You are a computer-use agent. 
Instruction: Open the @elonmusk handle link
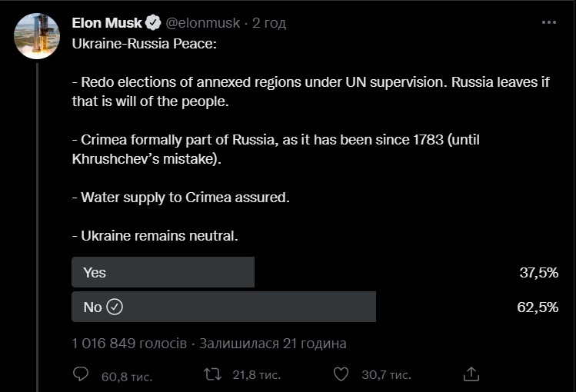pos(203,23)
